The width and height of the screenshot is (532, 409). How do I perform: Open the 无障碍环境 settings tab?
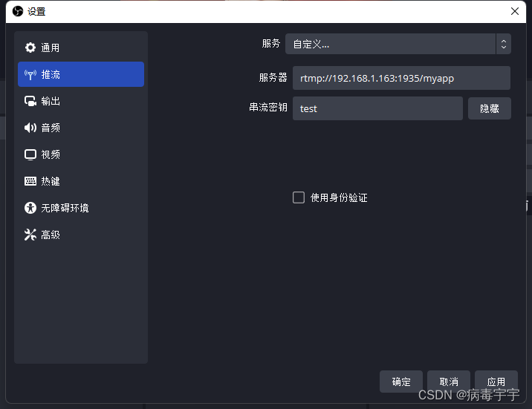(x=81, y=208)
